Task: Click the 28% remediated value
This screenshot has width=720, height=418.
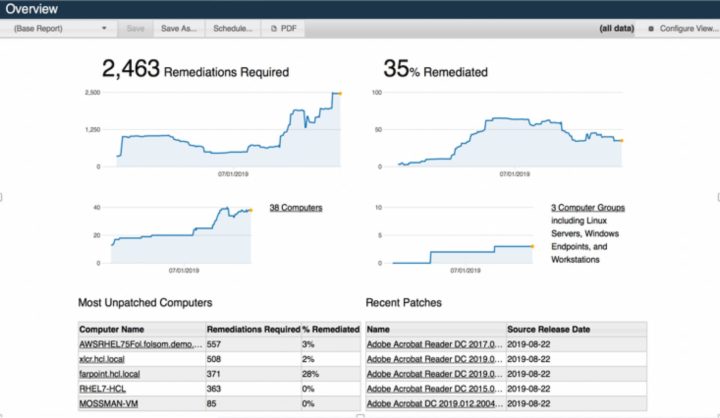Action: pyautogui.click(x=310, y=374)
